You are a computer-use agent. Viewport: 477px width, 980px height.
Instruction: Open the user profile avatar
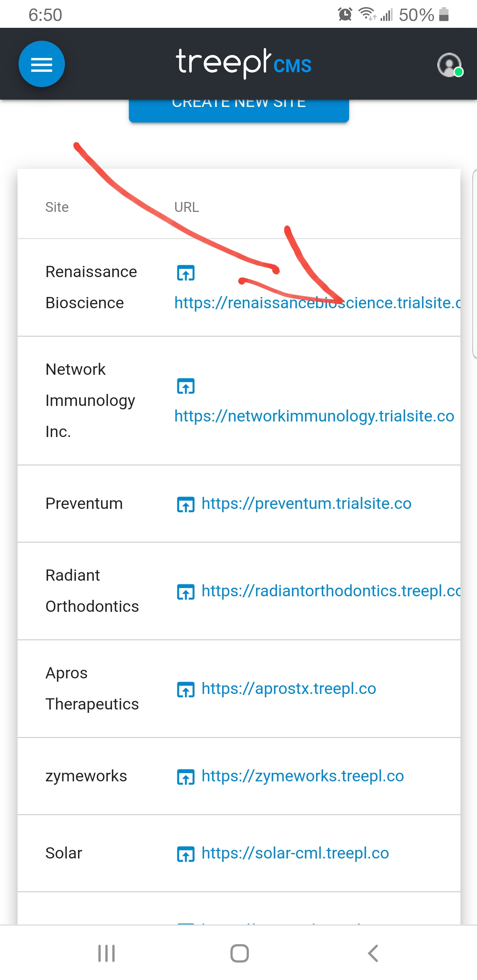click(450, 65)
